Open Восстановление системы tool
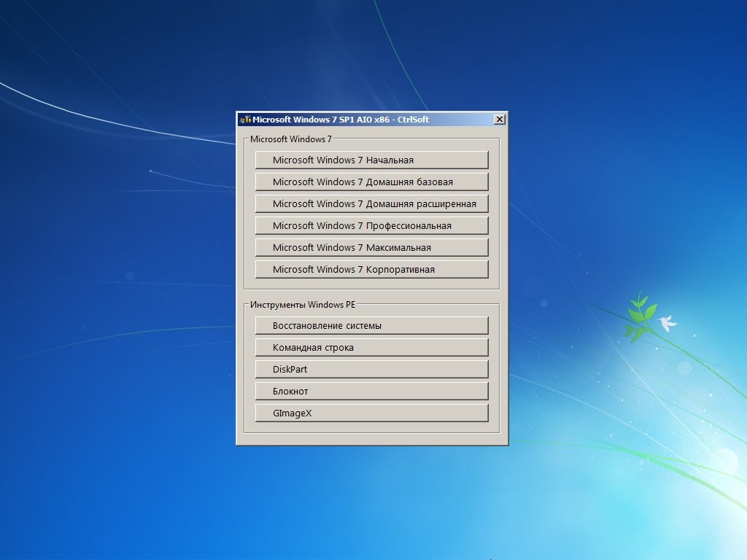The height and width of the screenshot is (560, 747). (371, 326)
